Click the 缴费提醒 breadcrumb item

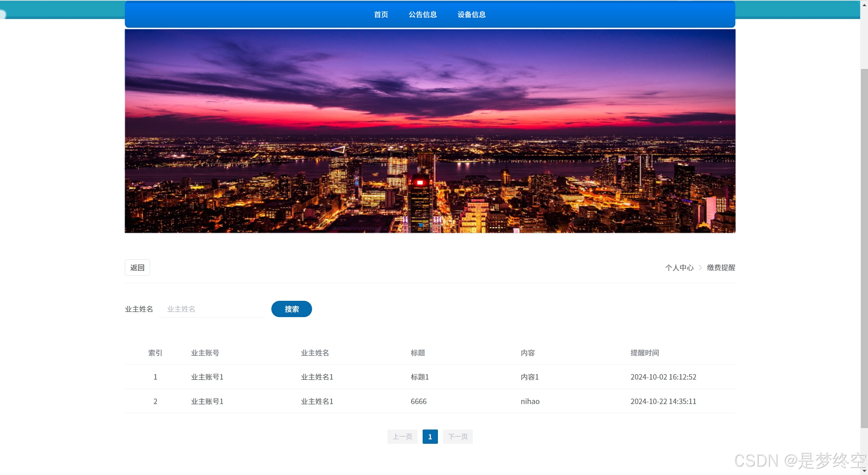pyautogui.click(x=721, y=268)
